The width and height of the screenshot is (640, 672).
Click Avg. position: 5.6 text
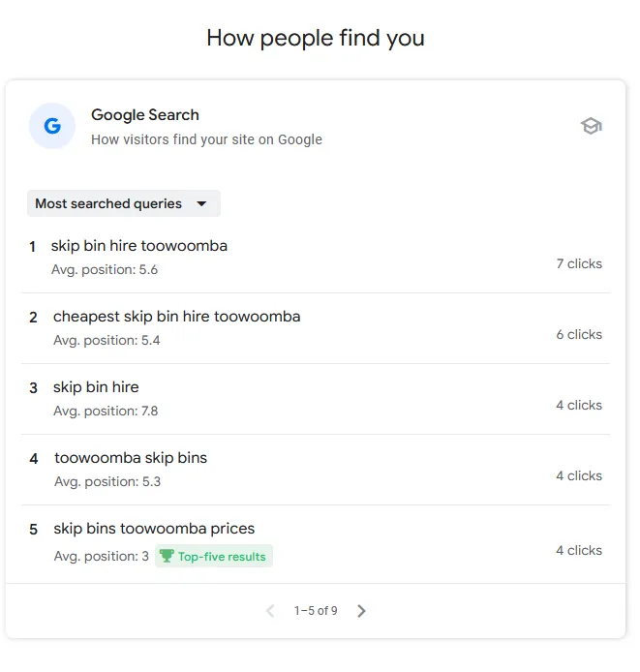105,269
